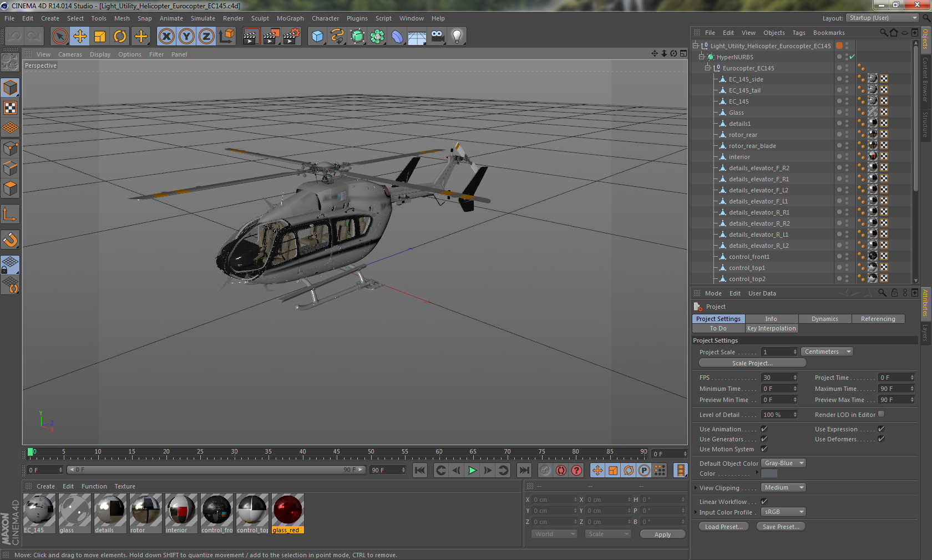Viewport: 932px width, 560px height.
Task: Open the material manager Texture menu
Action: pos(125,486)
